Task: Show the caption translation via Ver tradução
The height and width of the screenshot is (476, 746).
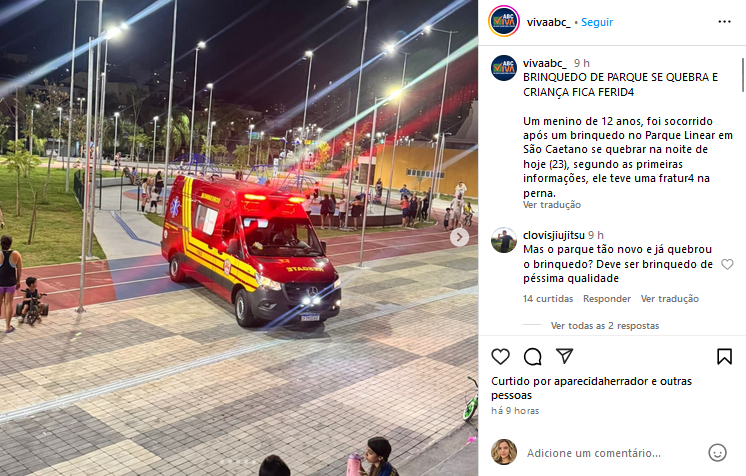Action: tap(552, 205)
